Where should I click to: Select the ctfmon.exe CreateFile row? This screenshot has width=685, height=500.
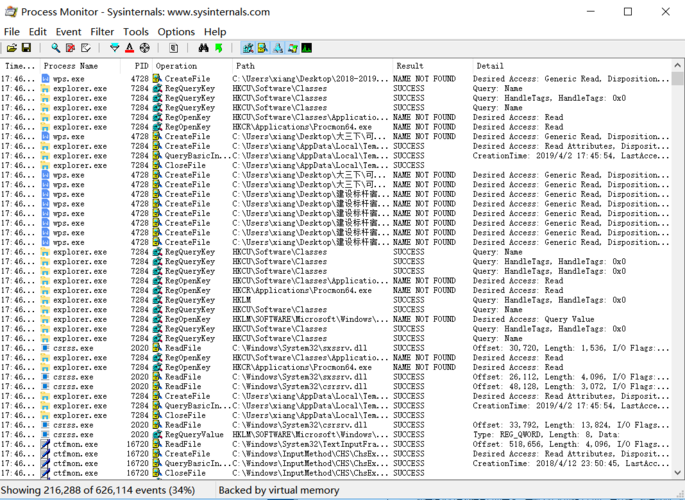[336, 454]
